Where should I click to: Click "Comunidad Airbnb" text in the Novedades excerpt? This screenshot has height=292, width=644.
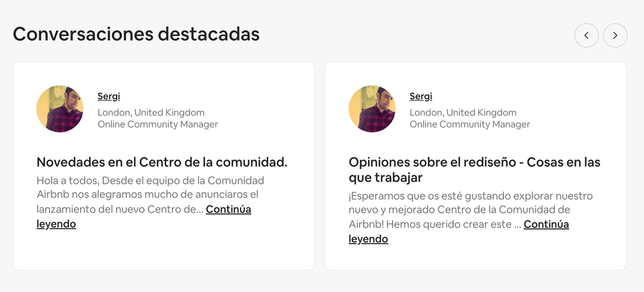point(232,180)
